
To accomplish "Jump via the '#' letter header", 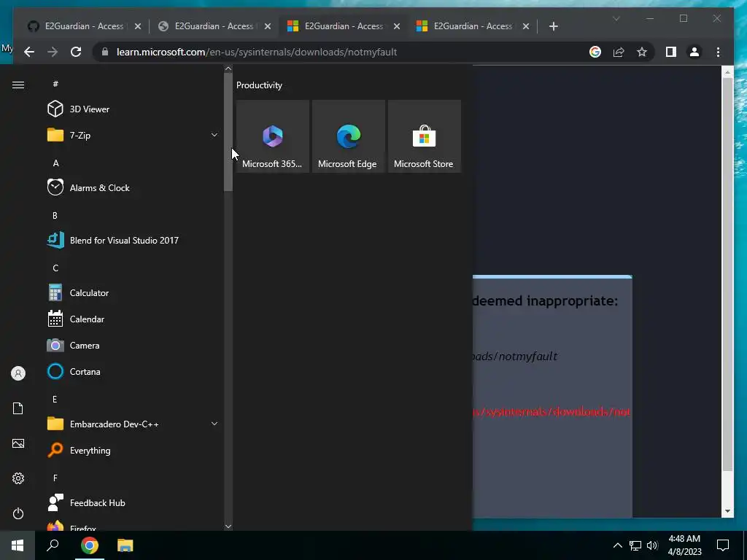I will (x=55, y=84).
